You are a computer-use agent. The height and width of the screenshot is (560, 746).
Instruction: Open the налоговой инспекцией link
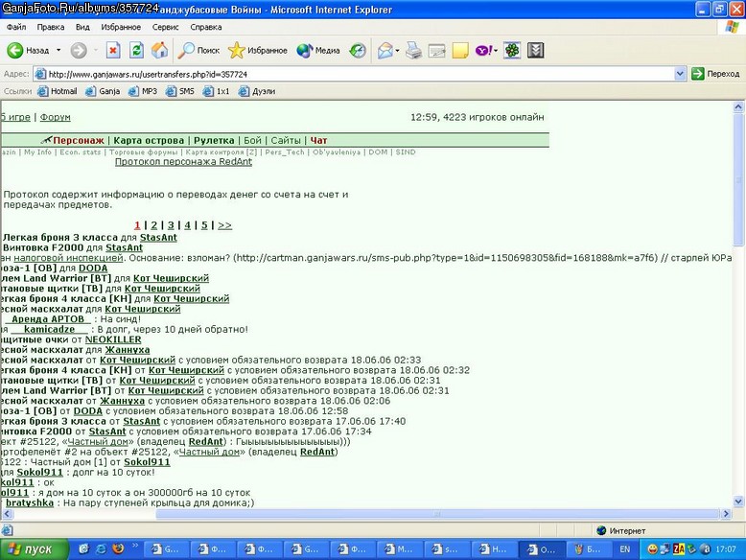coord(68,258)
